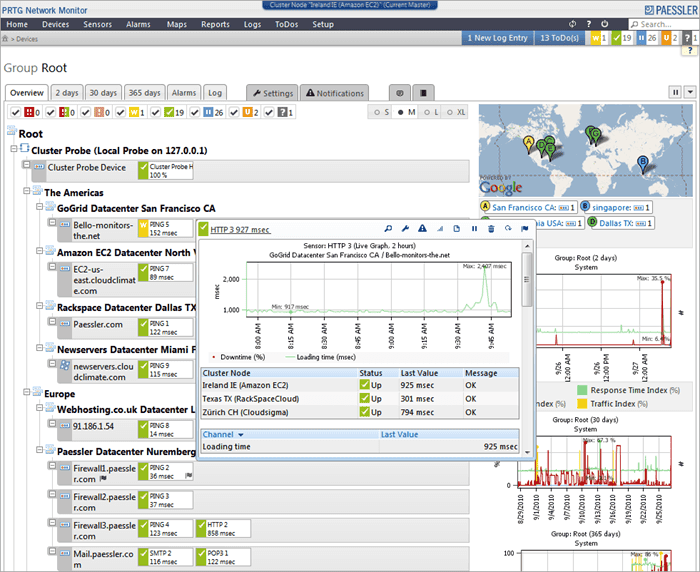700x572 pixels.
Task: Click the gray unknown sensors counter in header
Action: click(691, 38)
